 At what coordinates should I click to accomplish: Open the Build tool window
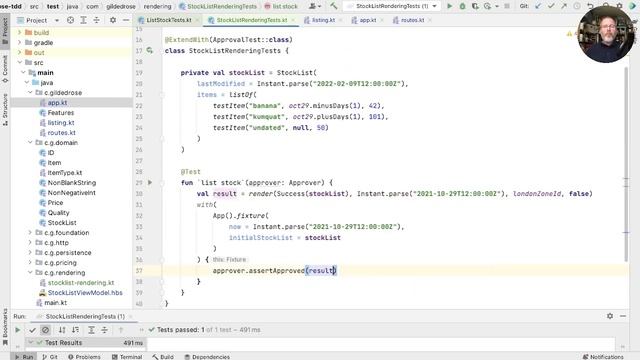pyautogui.click(x=163, y=357)
